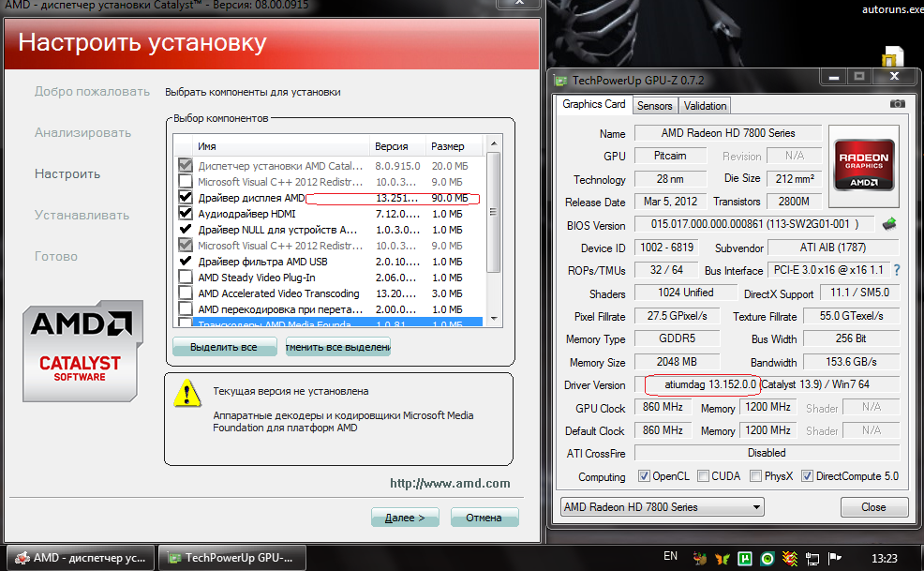
Task: Click the Имя column header
Action: coord(281,145)
